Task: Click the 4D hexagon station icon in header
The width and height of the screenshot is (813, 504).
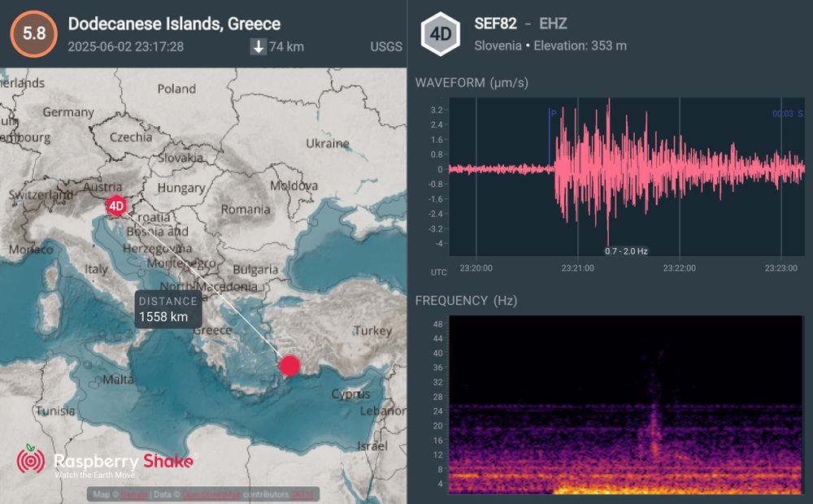Action: coord(440,34)
